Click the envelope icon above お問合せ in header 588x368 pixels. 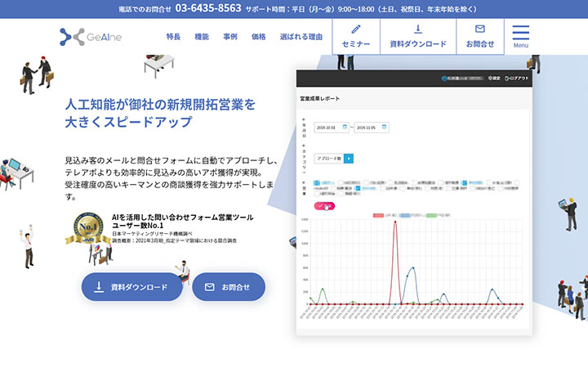pyautogui.click(x=480, y=29)
